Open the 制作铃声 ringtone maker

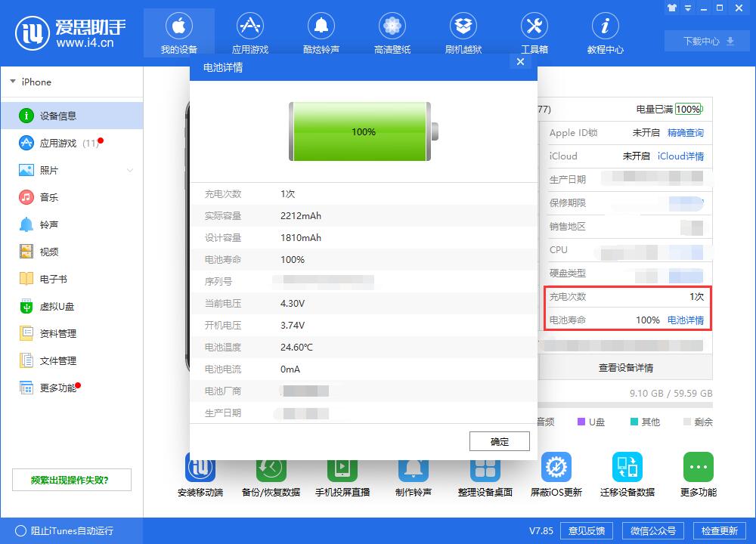414,474
